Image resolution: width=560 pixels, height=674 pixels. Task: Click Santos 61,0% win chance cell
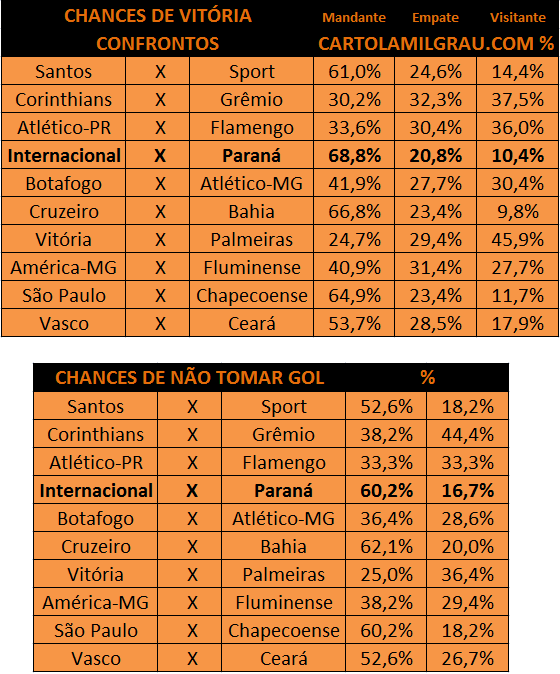pos(354,71)
